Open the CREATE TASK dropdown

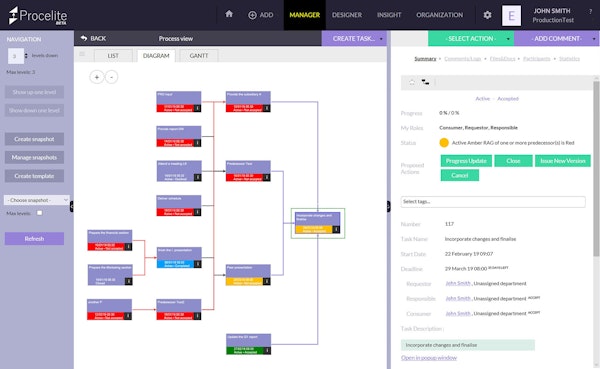click(x=354, y=38)
